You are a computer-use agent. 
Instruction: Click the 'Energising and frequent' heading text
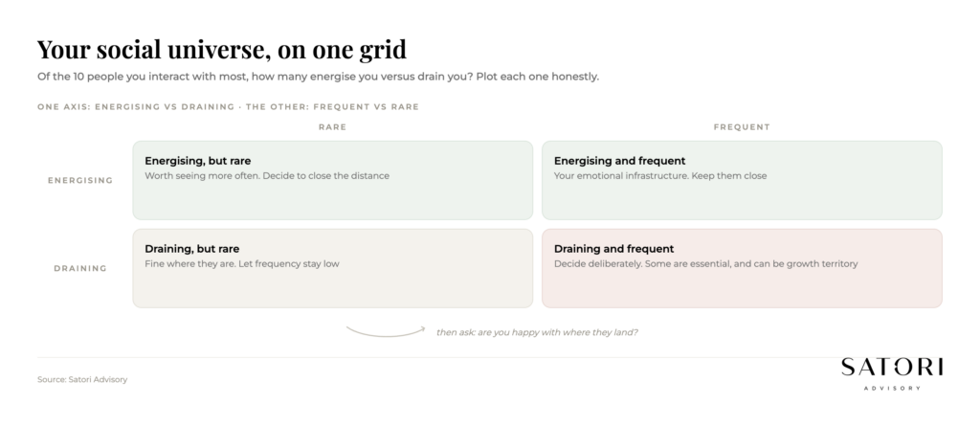[619, 161]
